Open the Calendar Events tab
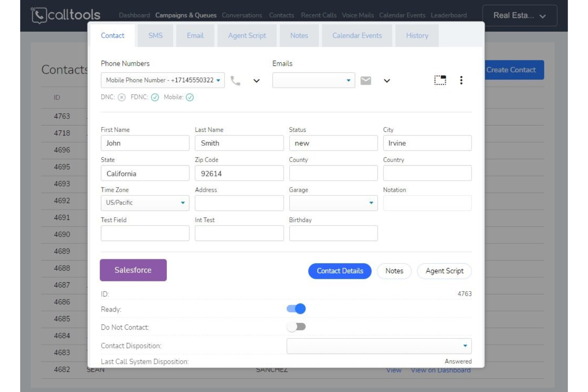This screenshot has width=588, height=392. [x=356, y=35]
